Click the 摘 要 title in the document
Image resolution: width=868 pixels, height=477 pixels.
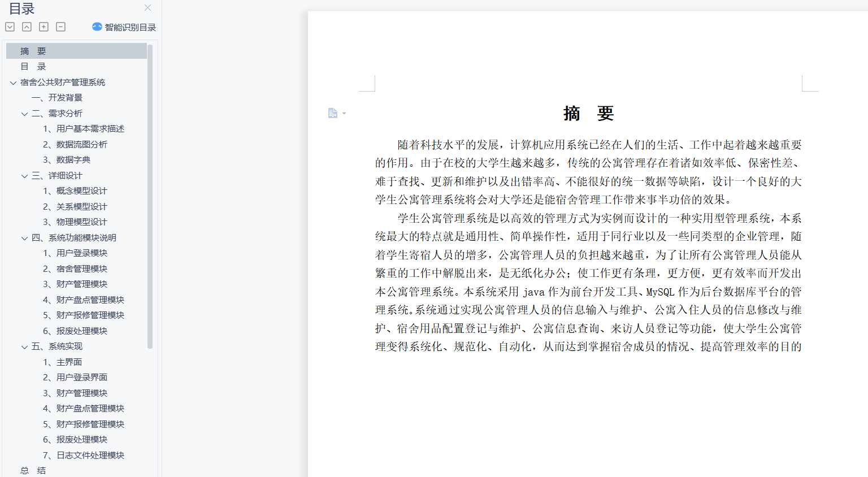(x=588, y=114)
